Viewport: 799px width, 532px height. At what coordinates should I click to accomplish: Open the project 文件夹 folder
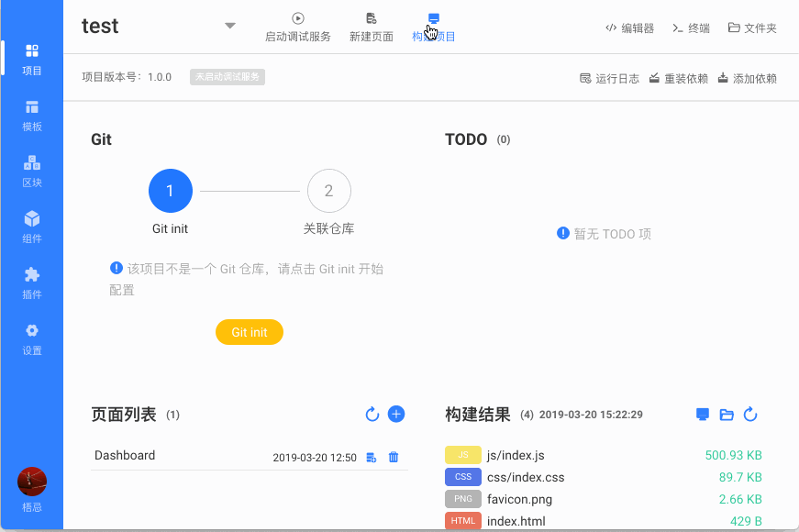click(x=752, y=28)
